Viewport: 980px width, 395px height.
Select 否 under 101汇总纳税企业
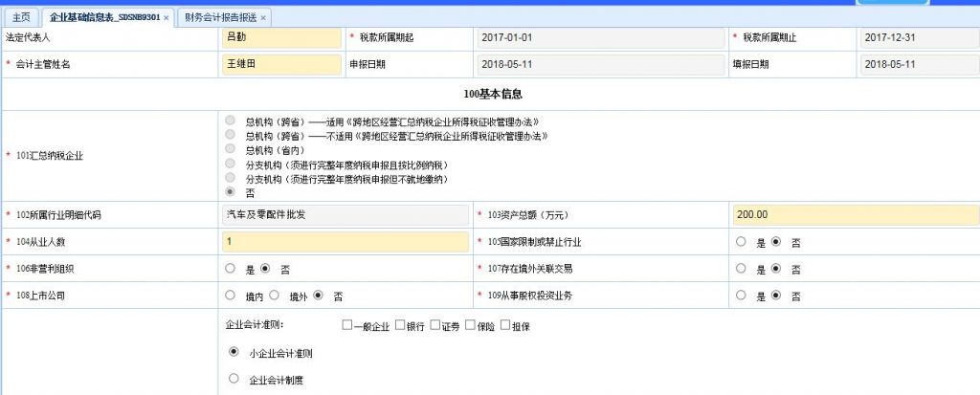click(230, 192)
